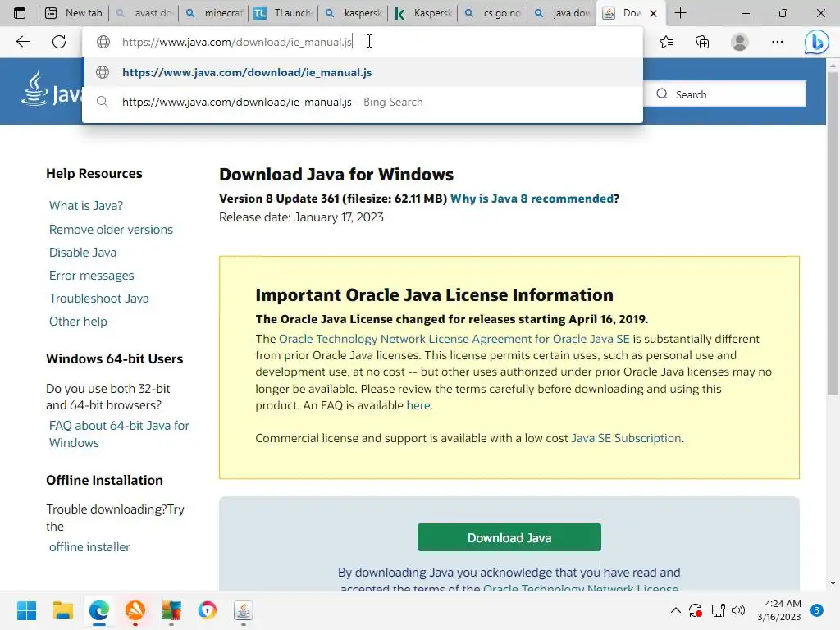Image resolution: width=840 pixels, height=630 pixels.
Task: Open the taskbar clock and date
Action: coord(778,610)
